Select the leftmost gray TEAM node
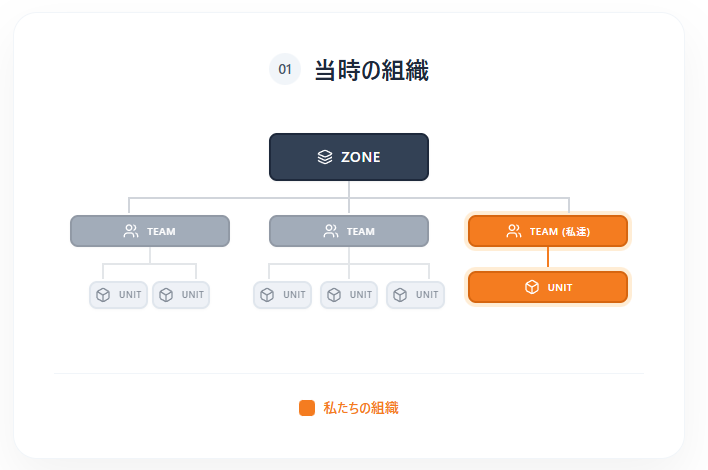 [150, 231]
